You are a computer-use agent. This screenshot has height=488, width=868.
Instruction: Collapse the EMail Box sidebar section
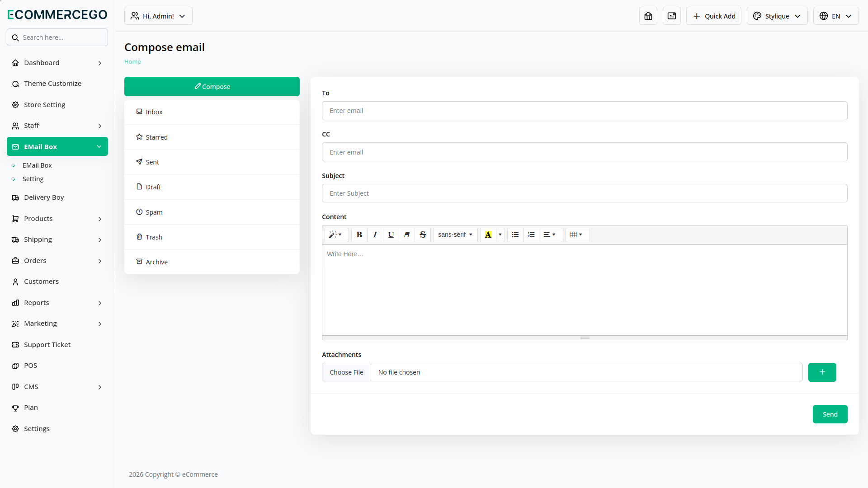tap(57, 146)
